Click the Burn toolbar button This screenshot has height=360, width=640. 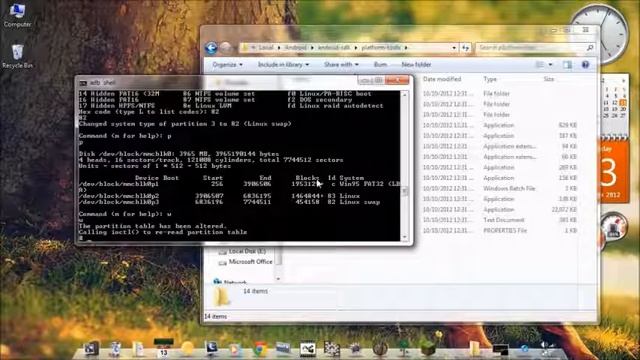(x=380, y=64)
